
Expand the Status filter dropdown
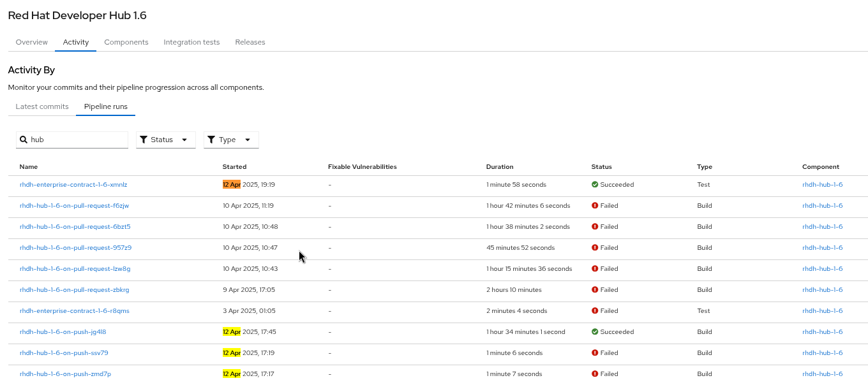point(165,140)
